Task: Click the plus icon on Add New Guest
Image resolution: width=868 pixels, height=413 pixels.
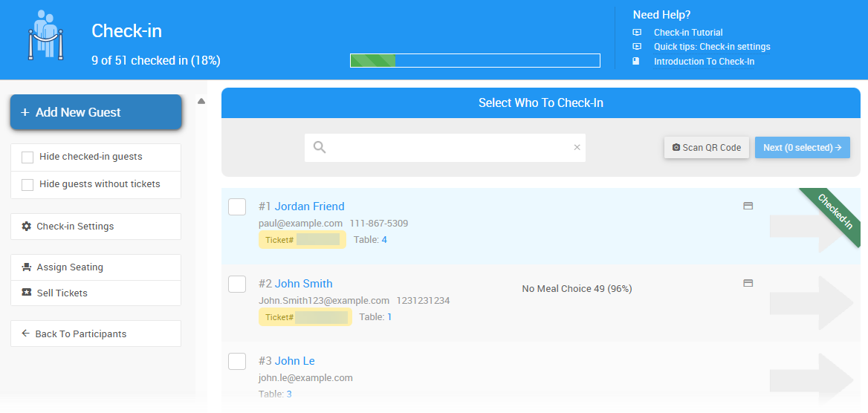Action: (25, 112)
